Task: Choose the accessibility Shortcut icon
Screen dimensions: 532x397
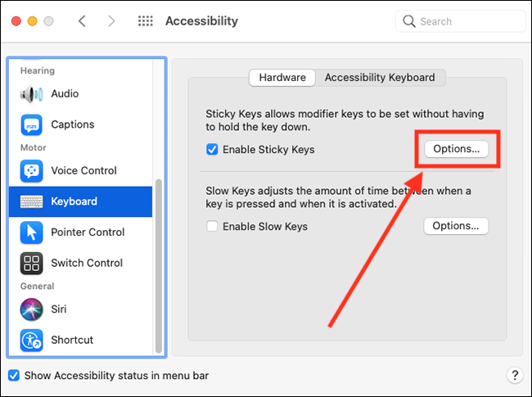Action: pyautogui.click(x=32, y=340)
